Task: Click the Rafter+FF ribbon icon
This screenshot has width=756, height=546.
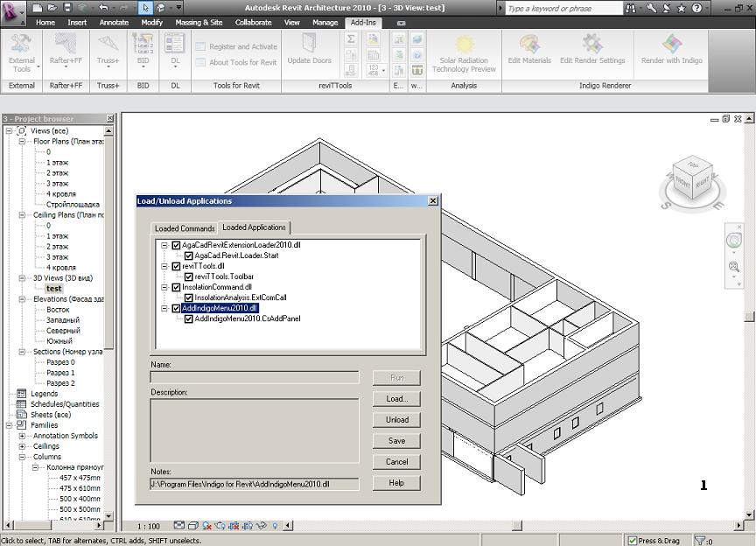Action: point(66,44)
